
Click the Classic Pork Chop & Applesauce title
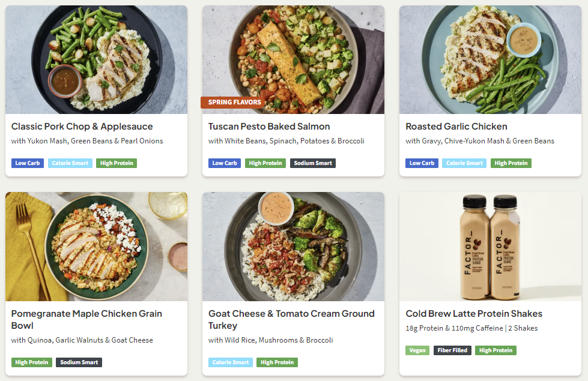[x=82, y=127]
